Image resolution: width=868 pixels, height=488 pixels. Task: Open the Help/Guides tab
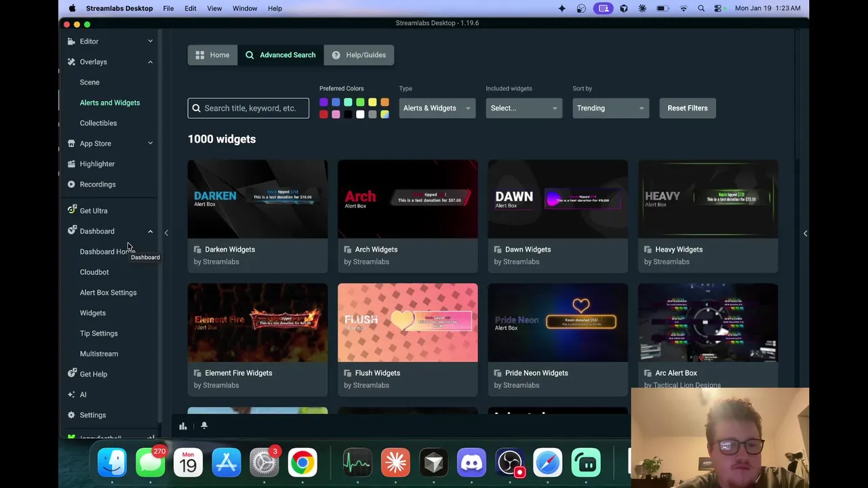[x=359, y=55]
